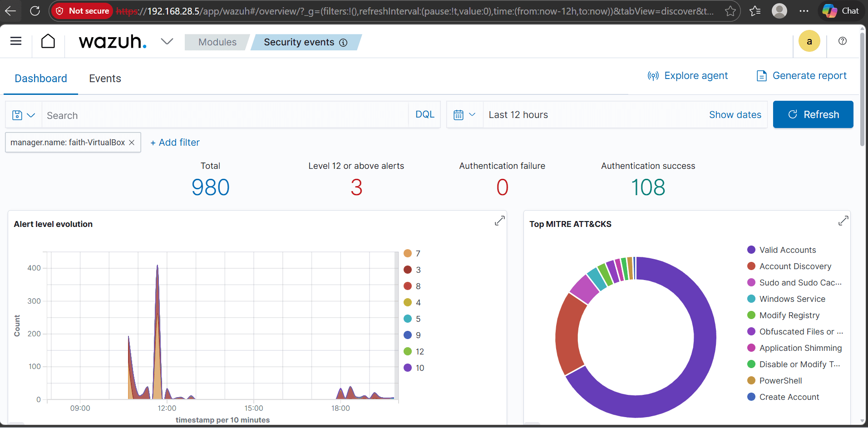
Task: Click Add filter
Action: (x=175, y=143)
